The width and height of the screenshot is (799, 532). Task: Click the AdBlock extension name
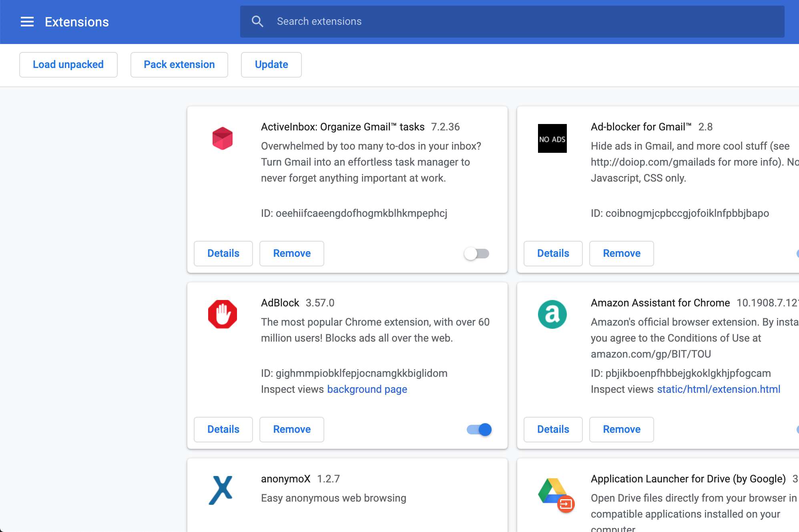tap(280, 303)
